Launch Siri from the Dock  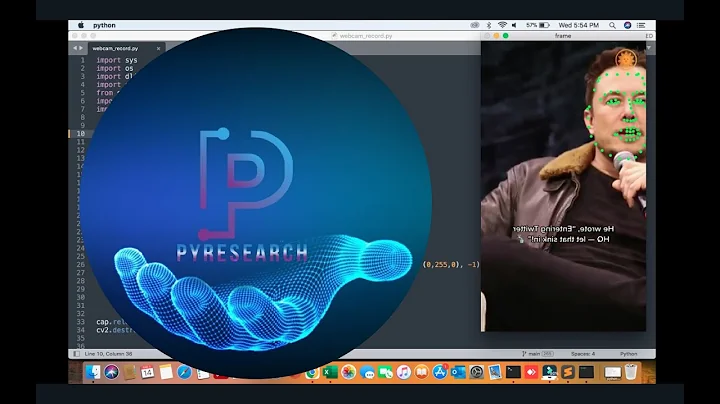111,372
